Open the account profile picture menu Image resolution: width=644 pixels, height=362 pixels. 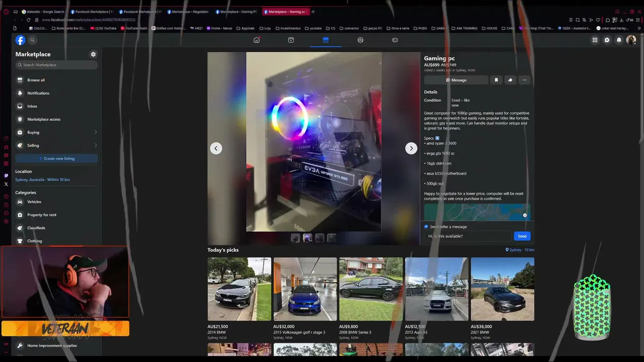tap(631, 40)
